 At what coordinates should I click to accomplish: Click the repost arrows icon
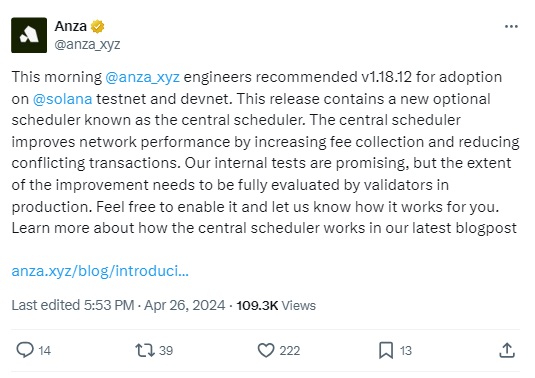(145, 350)
